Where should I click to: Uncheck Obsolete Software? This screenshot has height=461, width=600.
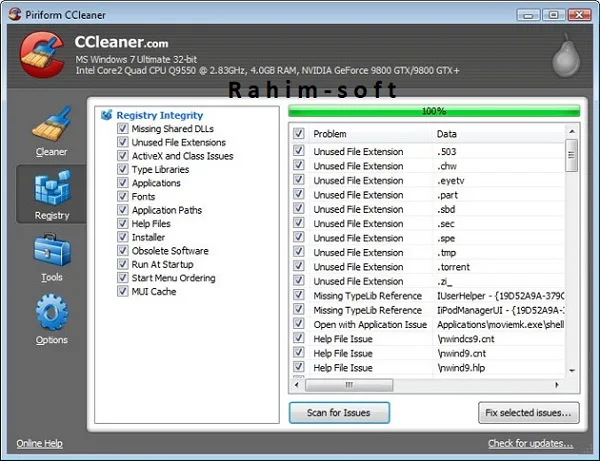(122, 251)
